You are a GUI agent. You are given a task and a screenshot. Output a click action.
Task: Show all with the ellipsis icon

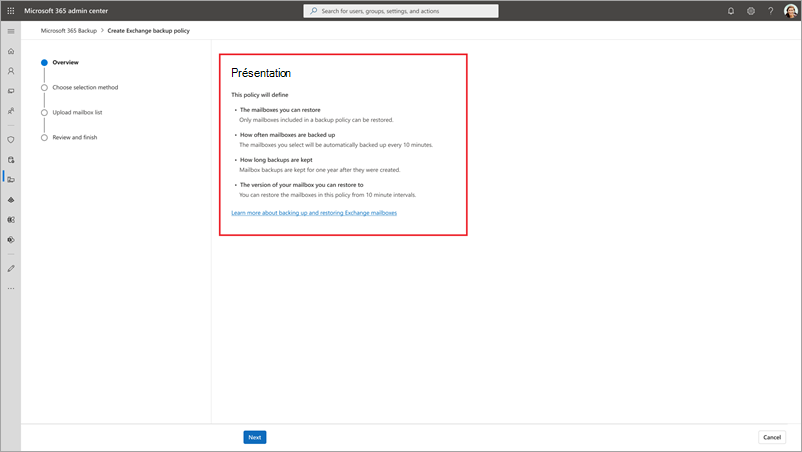point(11,288)
